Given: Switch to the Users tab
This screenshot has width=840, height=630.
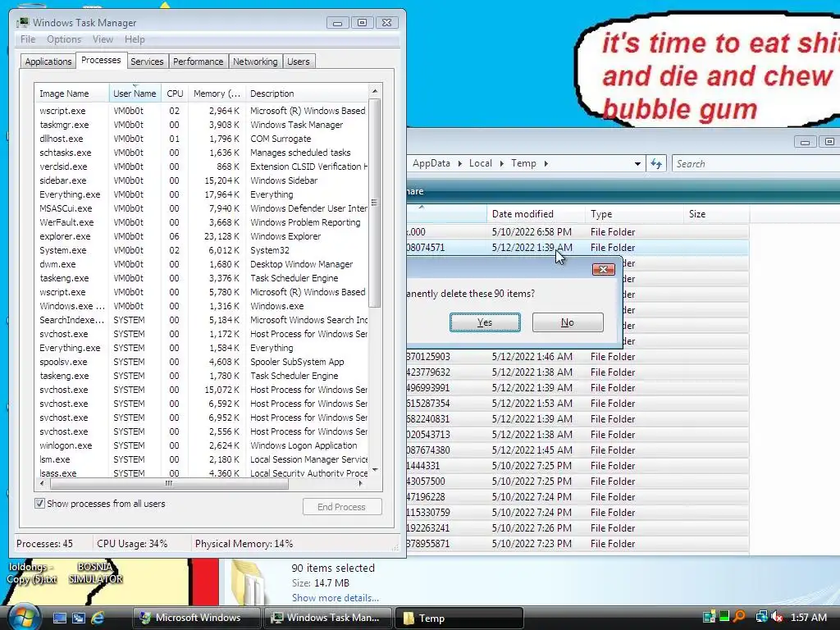Looking at the screenshot, I should click(x=299, y=62).
